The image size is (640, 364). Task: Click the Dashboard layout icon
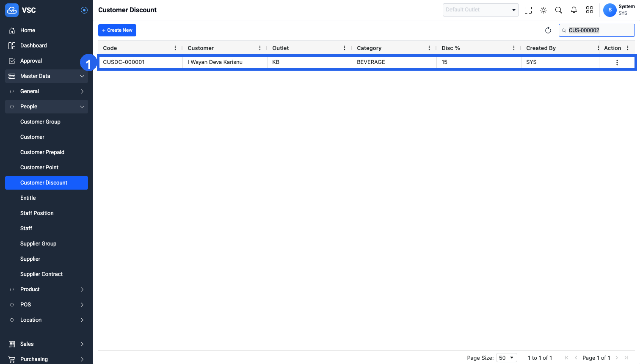(x=12, y=46)
